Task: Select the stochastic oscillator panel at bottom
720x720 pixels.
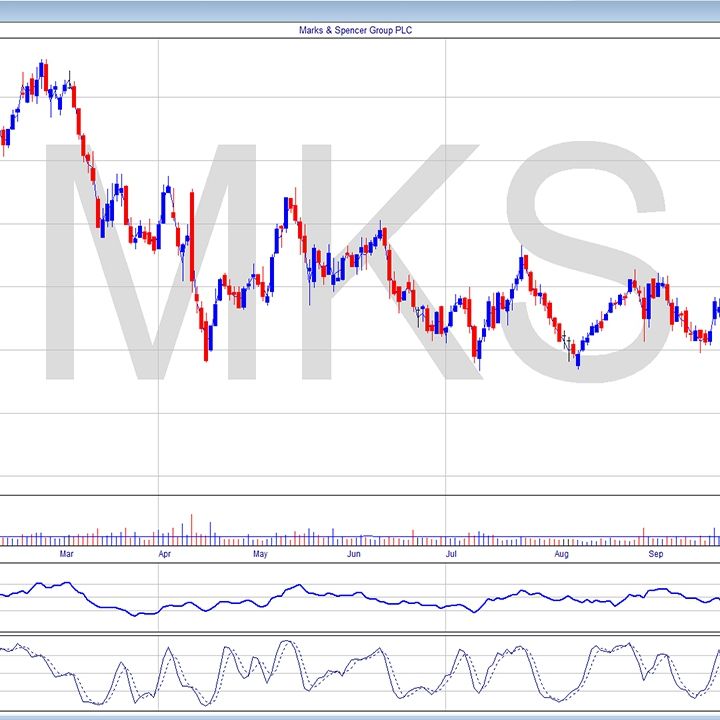Action: [360, 672]
